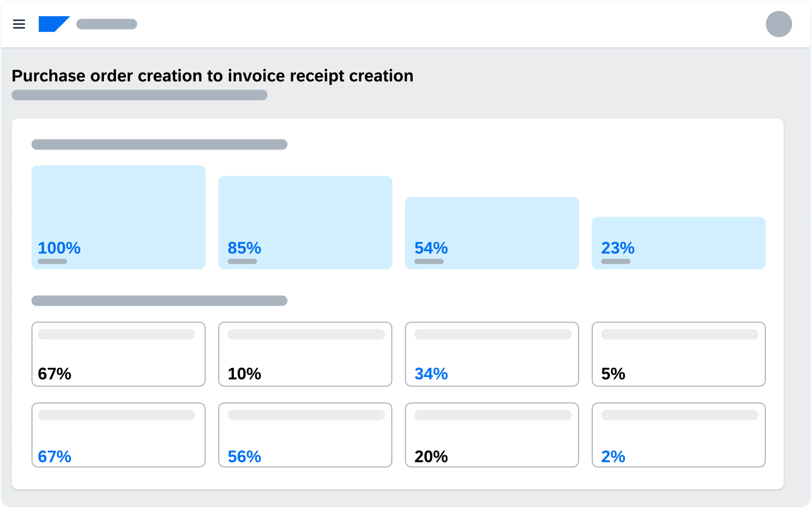Click the subtitle placeholder under the page heading

coord(140,95)
